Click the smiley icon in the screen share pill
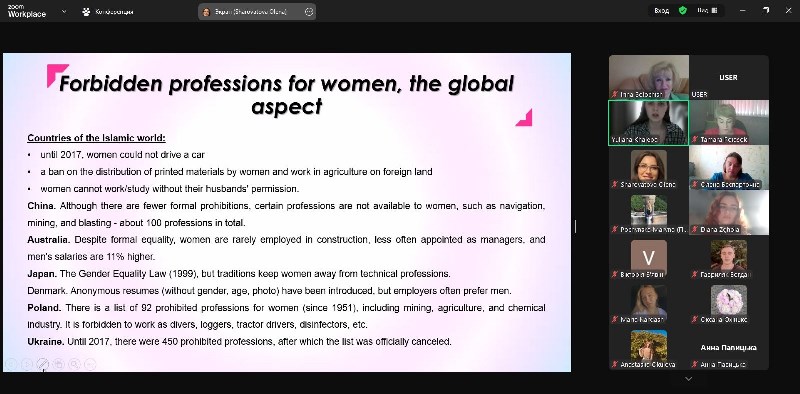Screen dimensions: 800x394 309,12
